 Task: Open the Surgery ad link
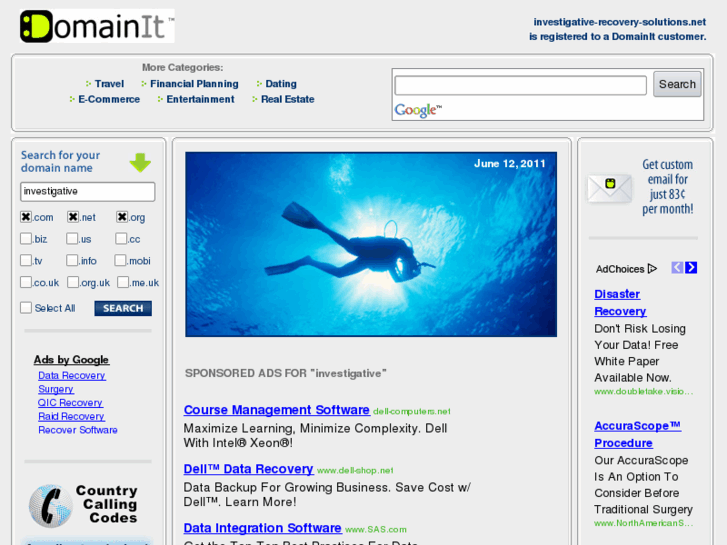pos(56,389)
